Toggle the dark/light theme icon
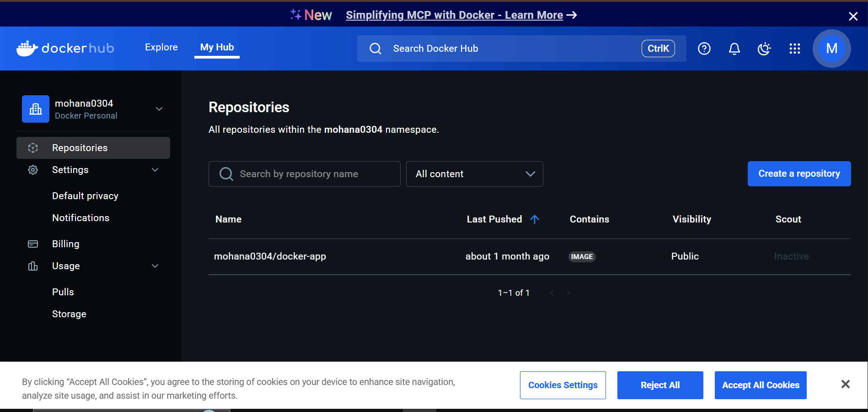Viewport: 868px width, 412px height. click(x=764, y=49)
